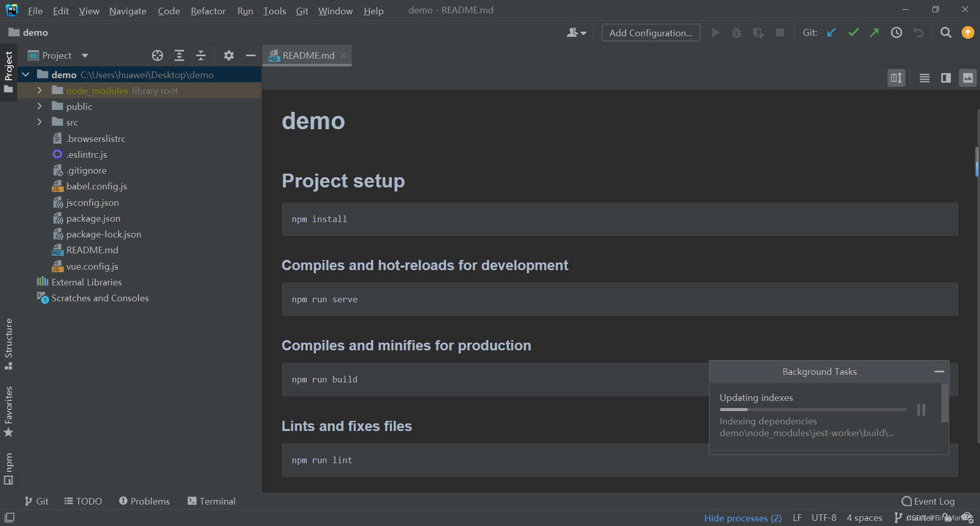Screen dimensions: 980x526
Task: Select External Libraries in project tree
Action: [87, 282]
